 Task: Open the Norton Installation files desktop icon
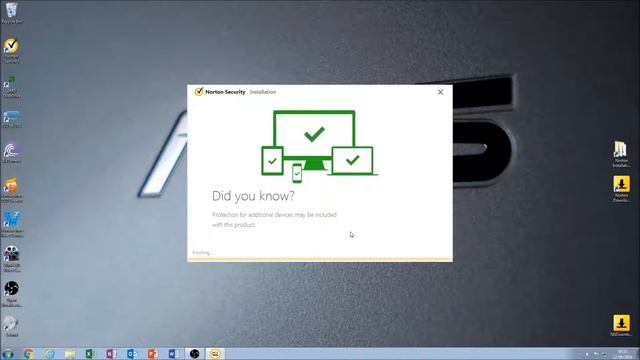(x=621, y=153)
